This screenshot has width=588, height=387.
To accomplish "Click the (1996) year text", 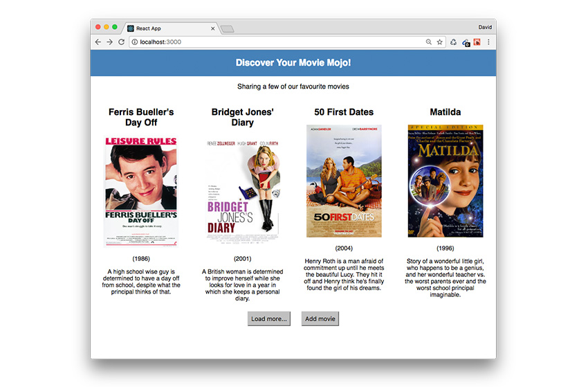I will (x=445, y=248).
